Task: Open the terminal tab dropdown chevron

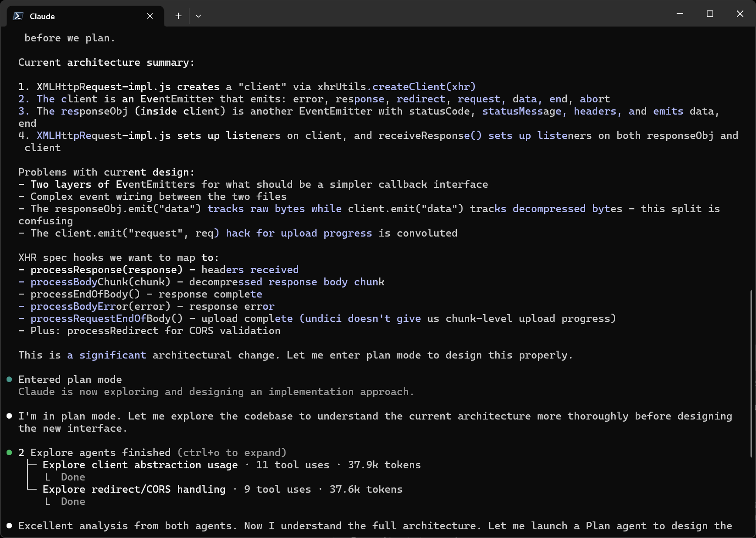Action: 198,16
